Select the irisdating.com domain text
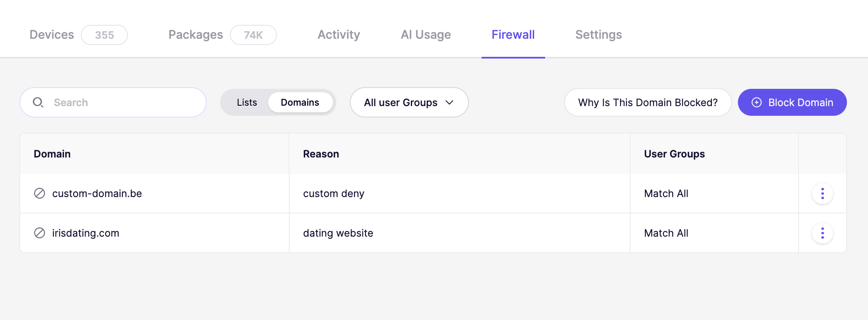Screen dimensions: 868x320 click(85, 233)
